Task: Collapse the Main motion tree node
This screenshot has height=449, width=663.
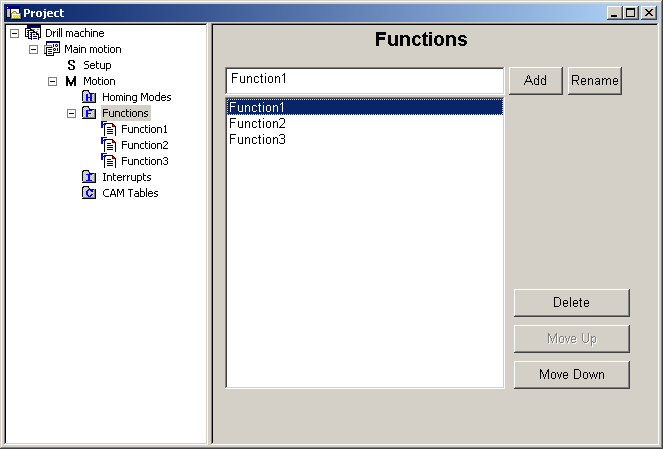Action: point(33,49)
